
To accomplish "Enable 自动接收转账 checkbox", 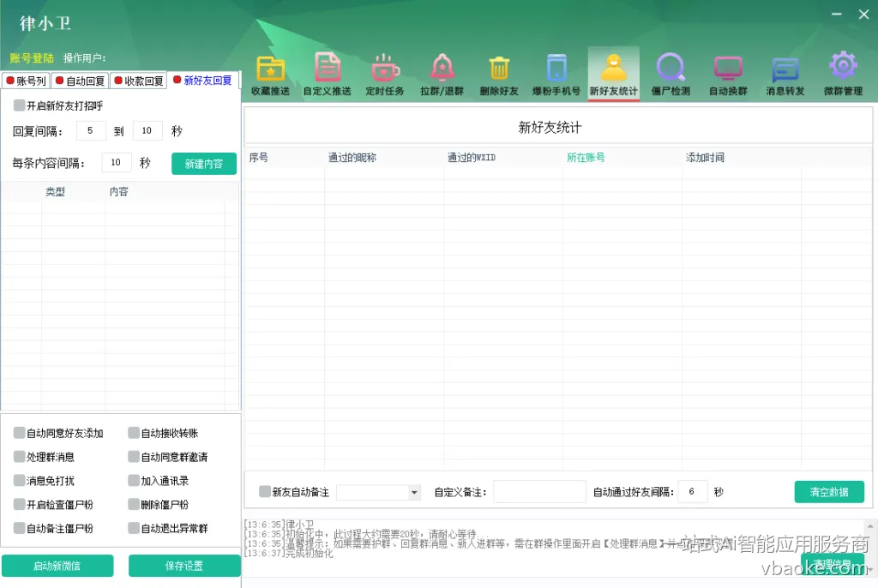I will [x=134, y=433].
